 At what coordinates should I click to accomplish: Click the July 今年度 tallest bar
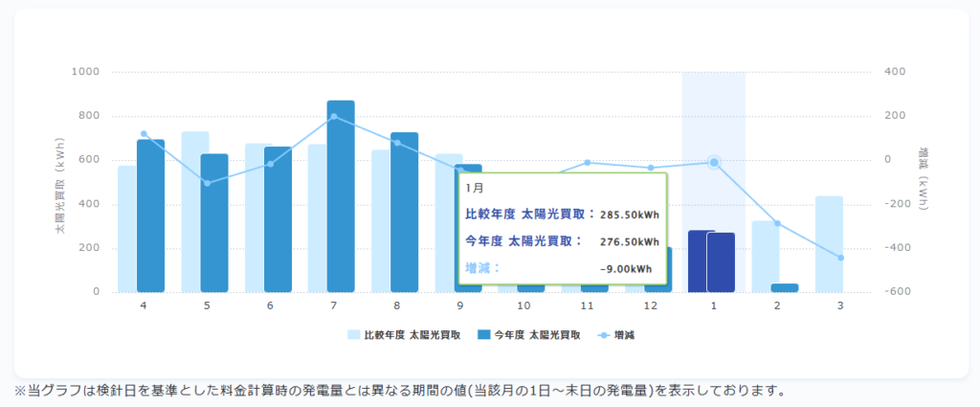(x=341, y=196)
